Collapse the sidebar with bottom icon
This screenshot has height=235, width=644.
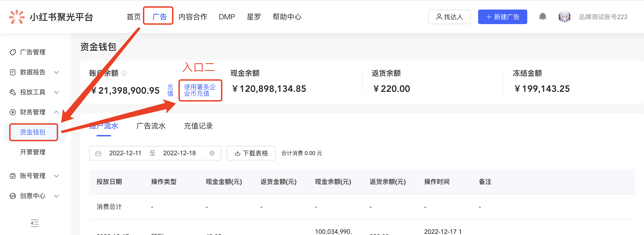coord(35,223)
